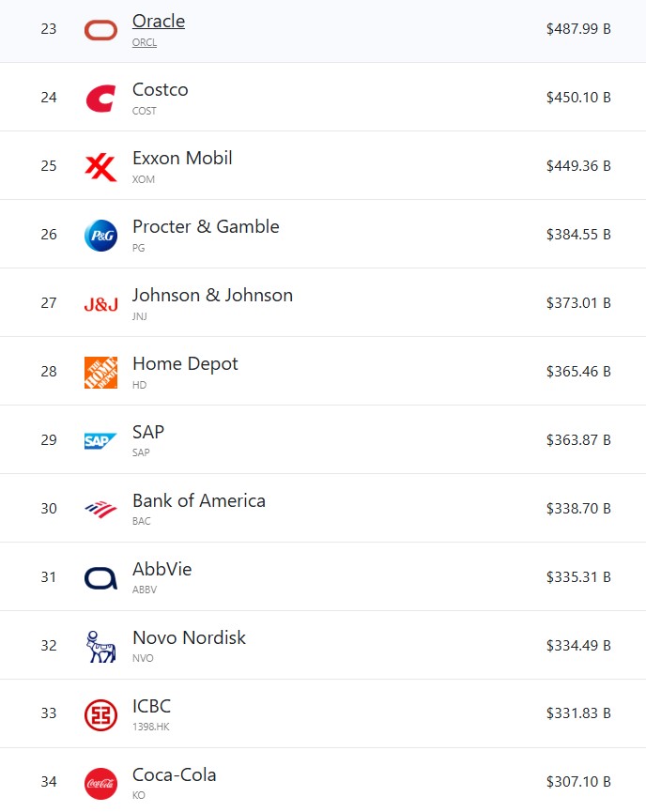Viewport: 646px width, 812px height.
Task: Open the Costco company name link
Action: (x=160, y=89)
